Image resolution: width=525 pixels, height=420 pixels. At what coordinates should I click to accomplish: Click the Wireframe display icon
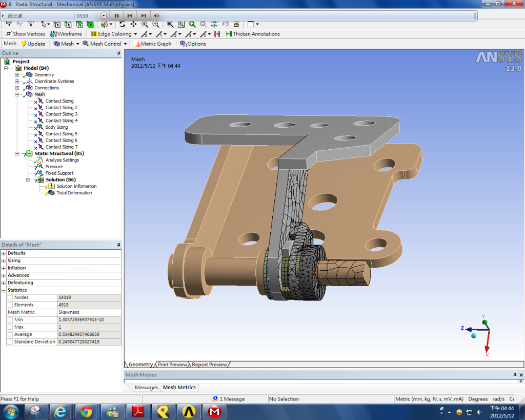coord(54,34)
